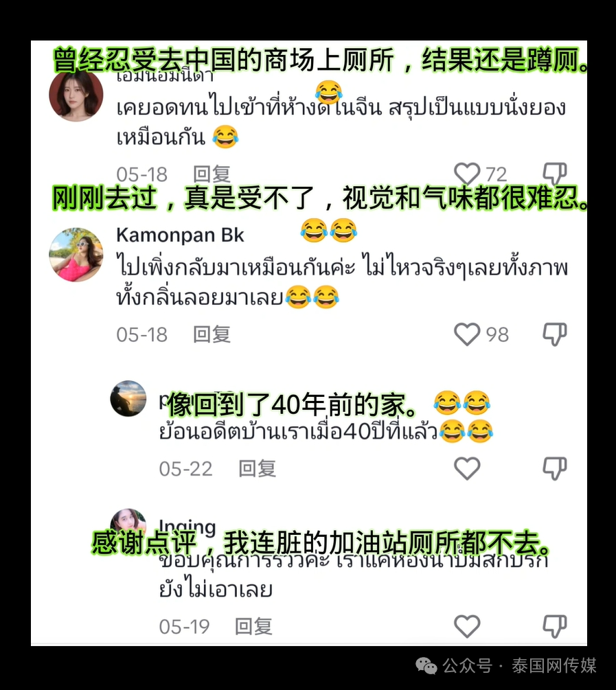Screen dimensions: 616x690
Task: Open Kamonpan Bk's profile name
Action: [180, 235]
